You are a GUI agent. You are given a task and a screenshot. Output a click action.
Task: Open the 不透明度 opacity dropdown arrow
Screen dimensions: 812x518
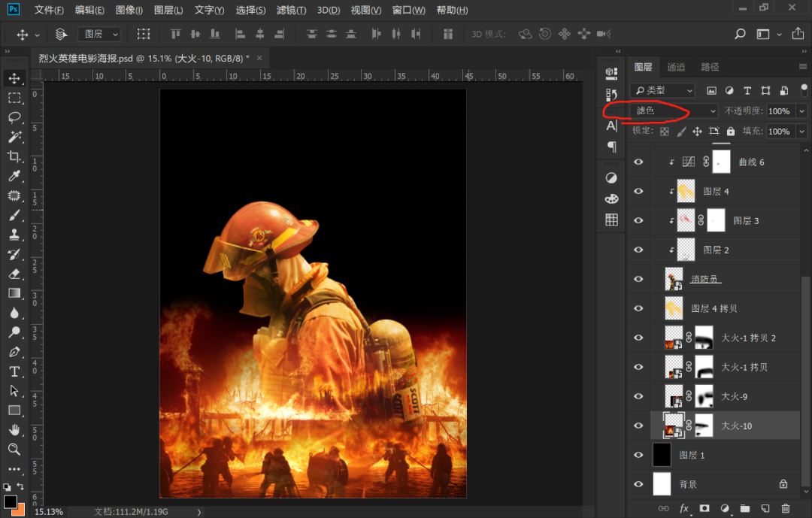pyautogui.click(x=801, y=111)
